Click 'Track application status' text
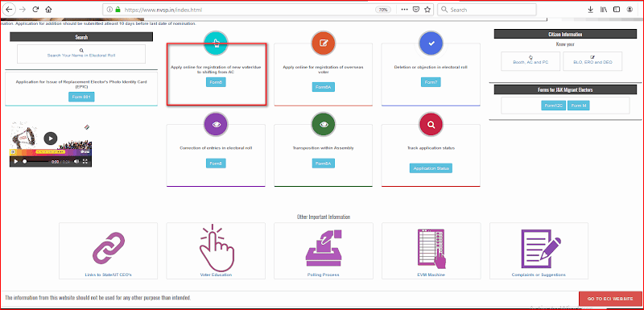644x310 pixels. click(431, 148)
